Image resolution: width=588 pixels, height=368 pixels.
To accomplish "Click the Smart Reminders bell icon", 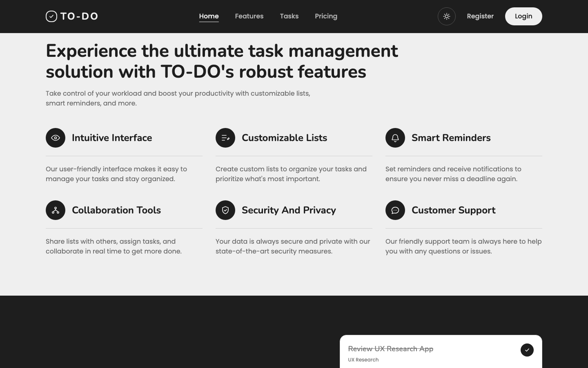I will point(395,138).
